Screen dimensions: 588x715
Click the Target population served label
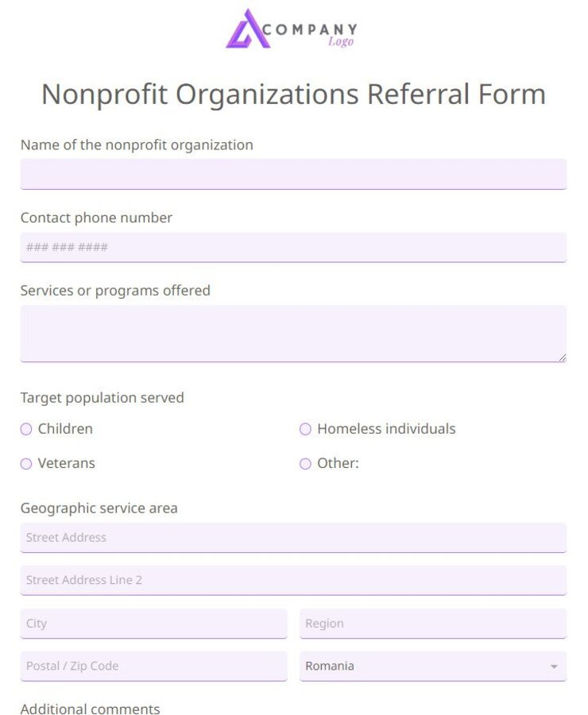click(x=102, y=397)
